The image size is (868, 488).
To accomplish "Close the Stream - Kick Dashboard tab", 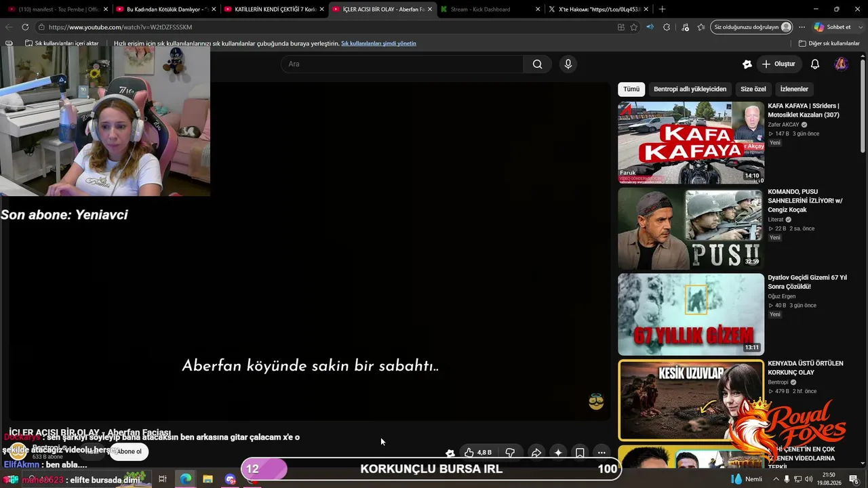I will coord(538,9).
